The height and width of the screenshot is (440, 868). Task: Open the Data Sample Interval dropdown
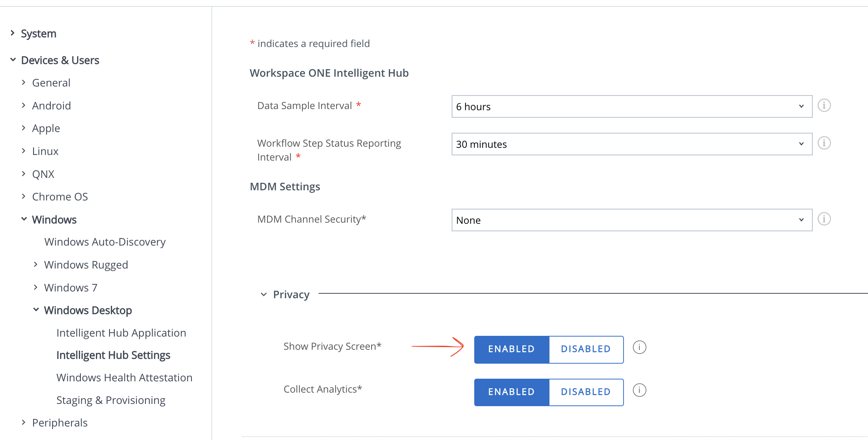(x=632, y=106)
